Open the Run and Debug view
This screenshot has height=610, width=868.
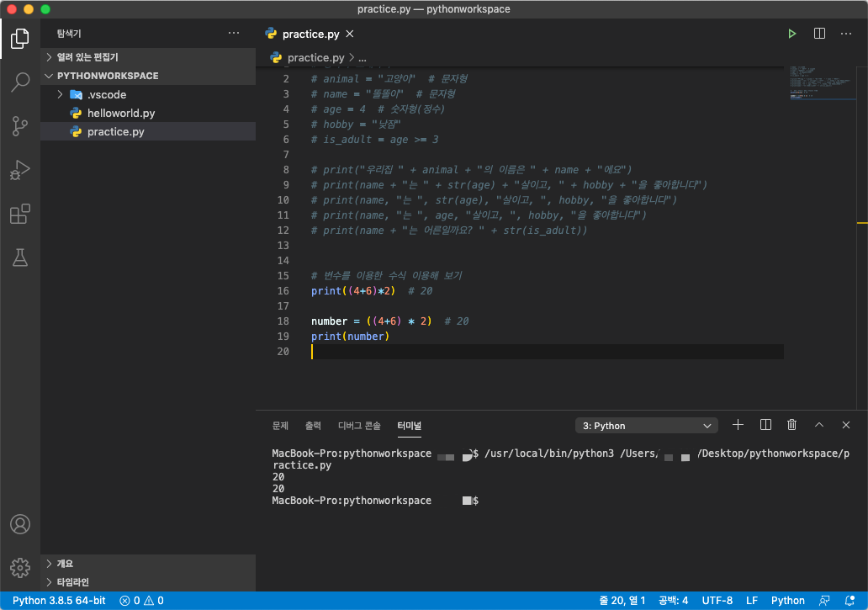tap(20, 170)
